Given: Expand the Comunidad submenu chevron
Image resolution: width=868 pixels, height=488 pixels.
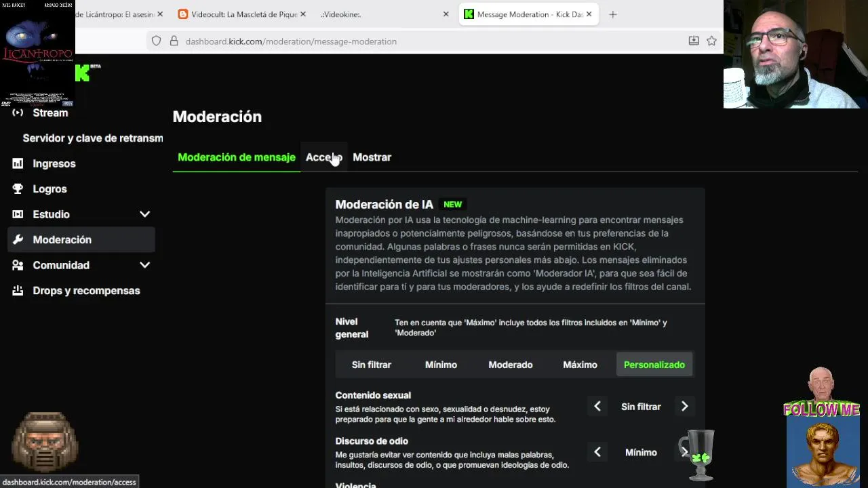Looking at the screenshot, I should pos(144,265).
